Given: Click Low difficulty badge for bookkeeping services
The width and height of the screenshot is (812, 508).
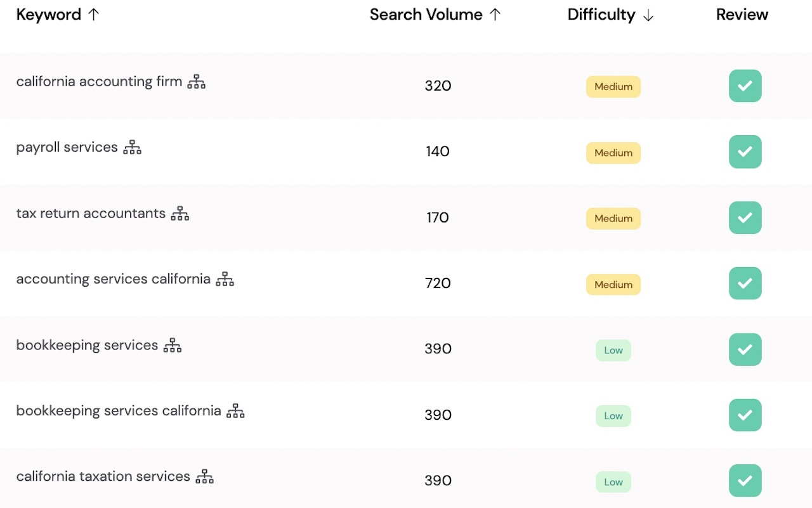Looking at the screenshot, I should 613,350.
